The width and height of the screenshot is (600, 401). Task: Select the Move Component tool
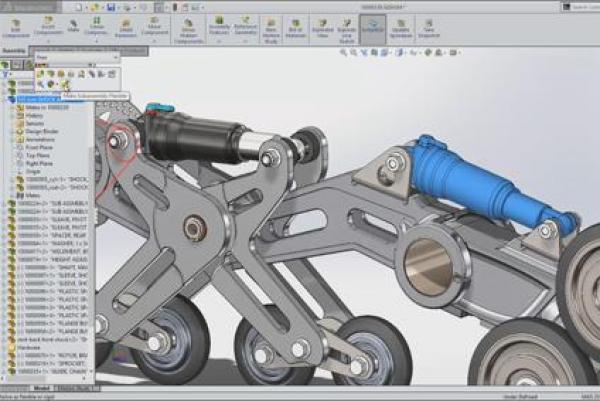click(x=154, y=23)
